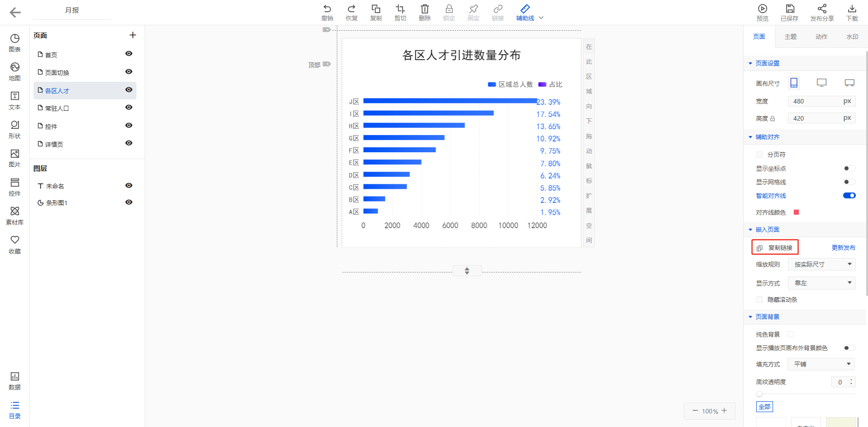Switch to the 主题 tab
Viewport: 868px width, 427px height.
(x=790, y=37)
